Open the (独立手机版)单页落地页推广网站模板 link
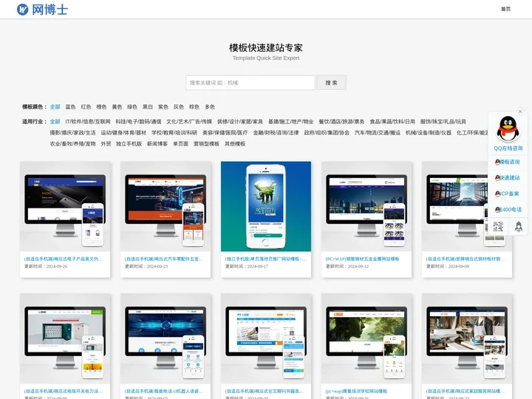 265,259
